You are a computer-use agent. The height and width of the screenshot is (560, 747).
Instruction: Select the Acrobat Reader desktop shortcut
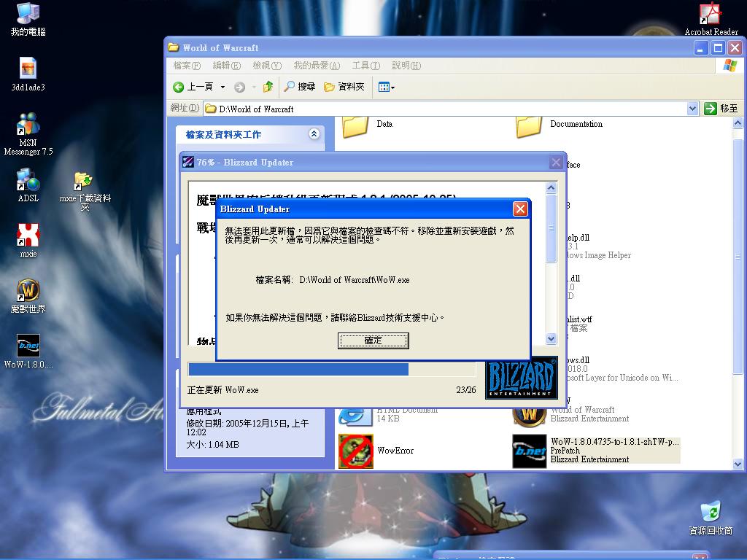[711, 20]
